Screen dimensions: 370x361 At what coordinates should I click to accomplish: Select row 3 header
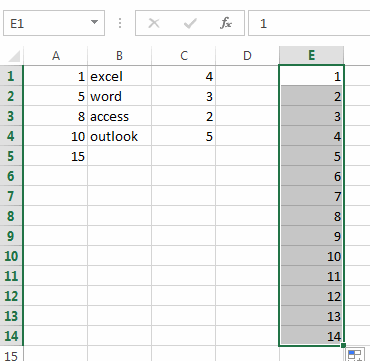11,116
